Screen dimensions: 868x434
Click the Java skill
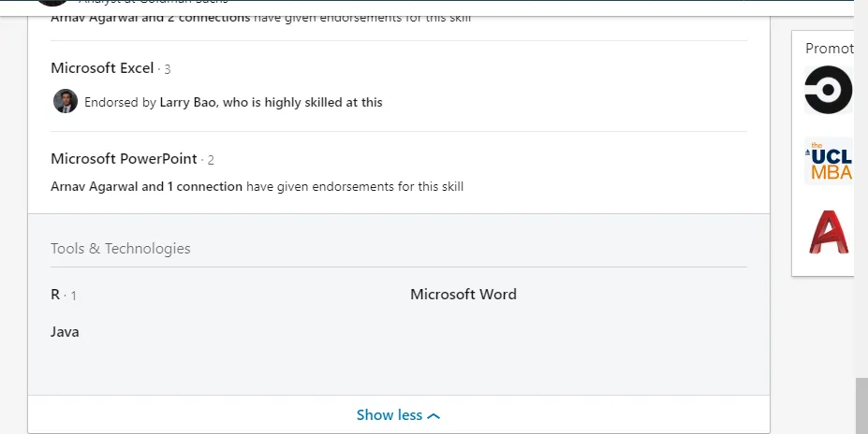[x=65, y=332]
